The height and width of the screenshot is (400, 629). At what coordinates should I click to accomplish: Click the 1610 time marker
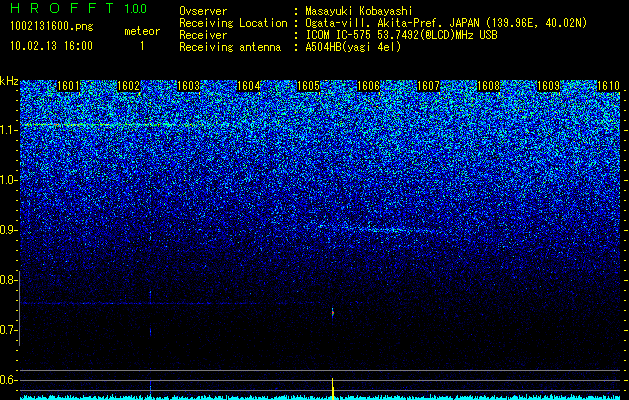pos(609,86)
